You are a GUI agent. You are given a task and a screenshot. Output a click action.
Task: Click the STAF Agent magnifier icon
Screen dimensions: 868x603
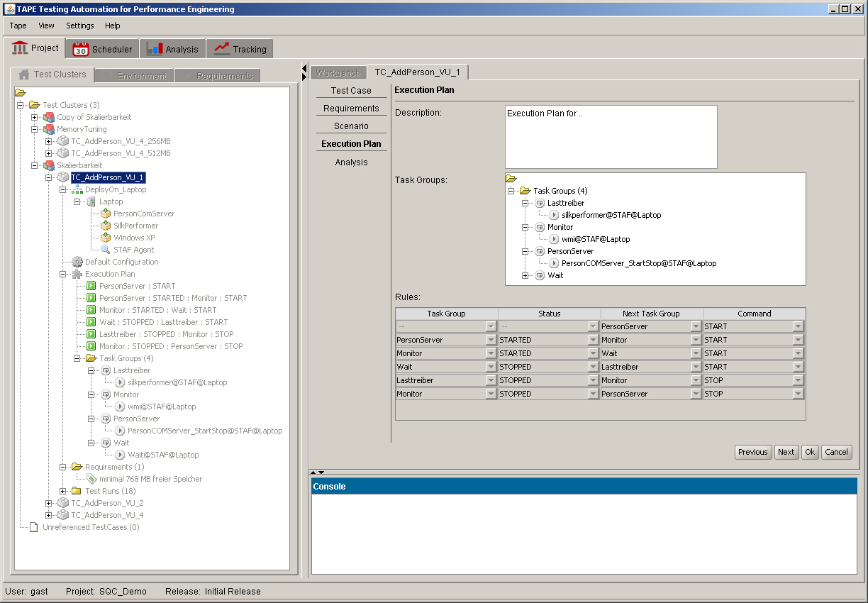coord(105,250)
